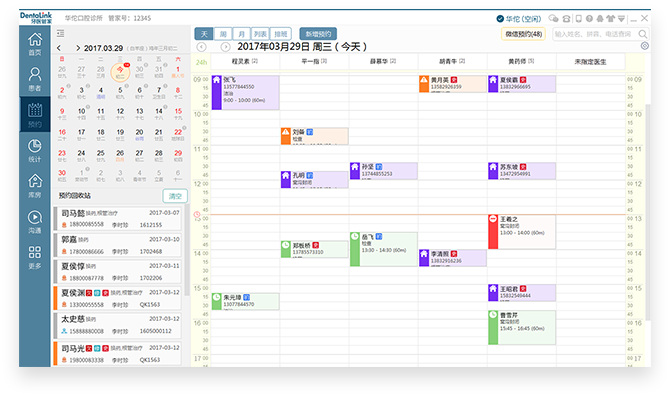Click the search magnifier icon
This screenshot has height=397, width=671.
[643, 34]
